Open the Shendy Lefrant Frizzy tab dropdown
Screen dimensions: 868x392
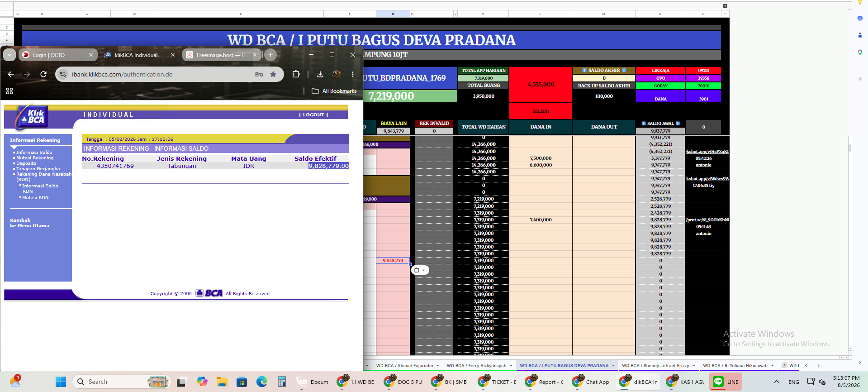pyautogui.click(x=694, y=366)
